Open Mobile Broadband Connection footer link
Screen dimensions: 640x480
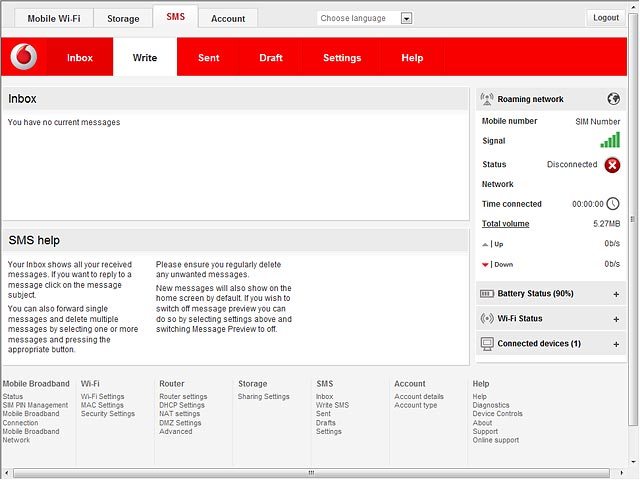coord(31,418)
